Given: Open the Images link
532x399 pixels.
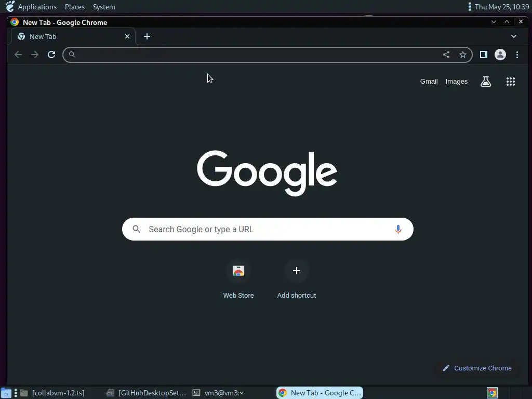Looking at the screenshot, I should click(456, 82).
